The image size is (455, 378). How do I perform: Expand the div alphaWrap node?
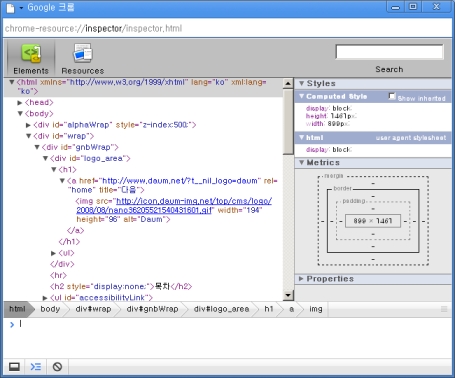(29, 125)
